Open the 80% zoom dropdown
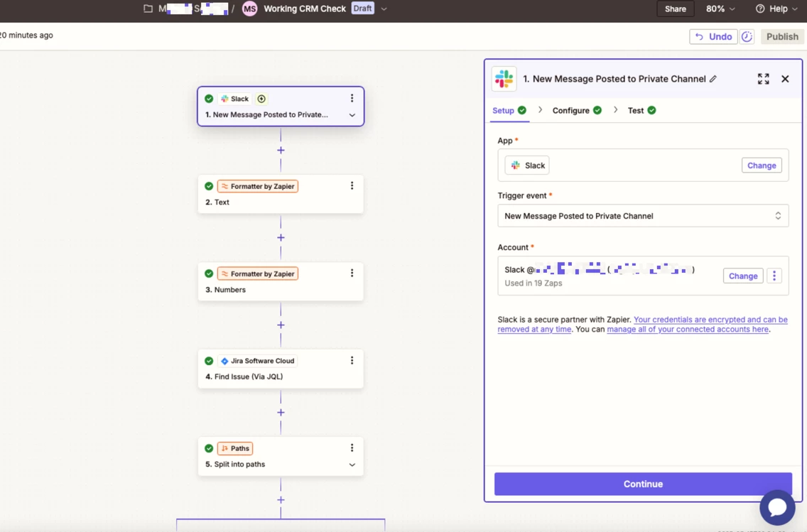 click(720, 9)
